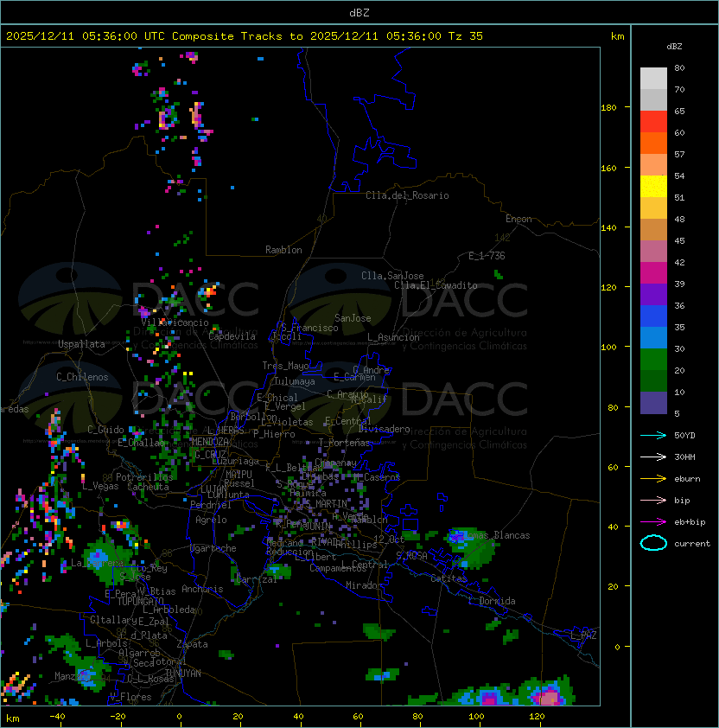Click the Capdevila place label
Image resolution: width=719 pixels, height=728 pixels.
point(232,336)
